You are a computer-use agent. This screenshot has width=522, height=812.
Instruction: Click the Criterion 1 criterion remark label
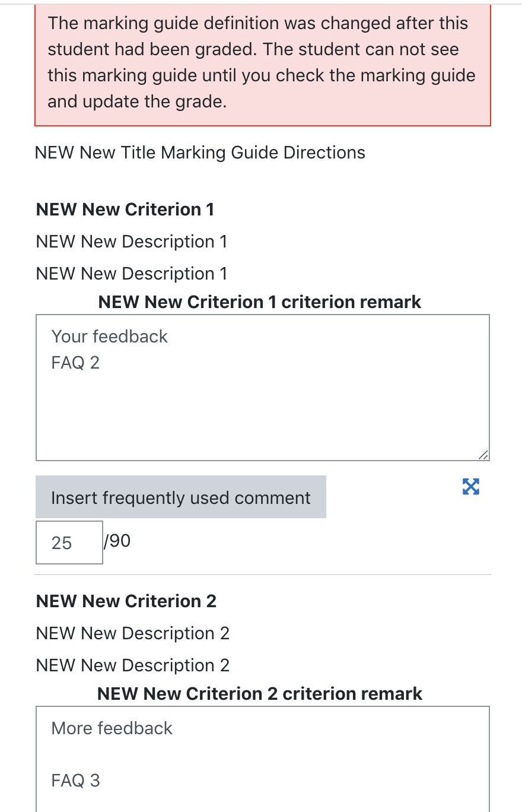[260, 302]
